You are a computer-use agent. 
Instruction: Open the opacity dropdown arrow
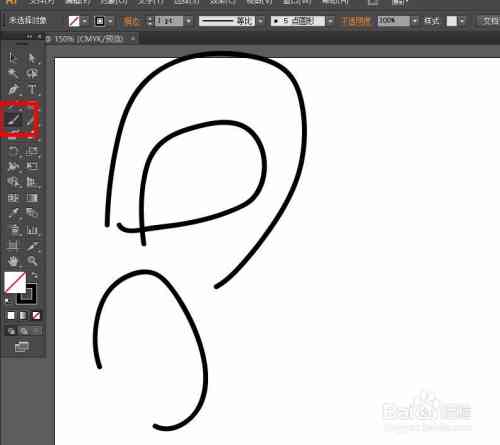[x=414, y=21]
